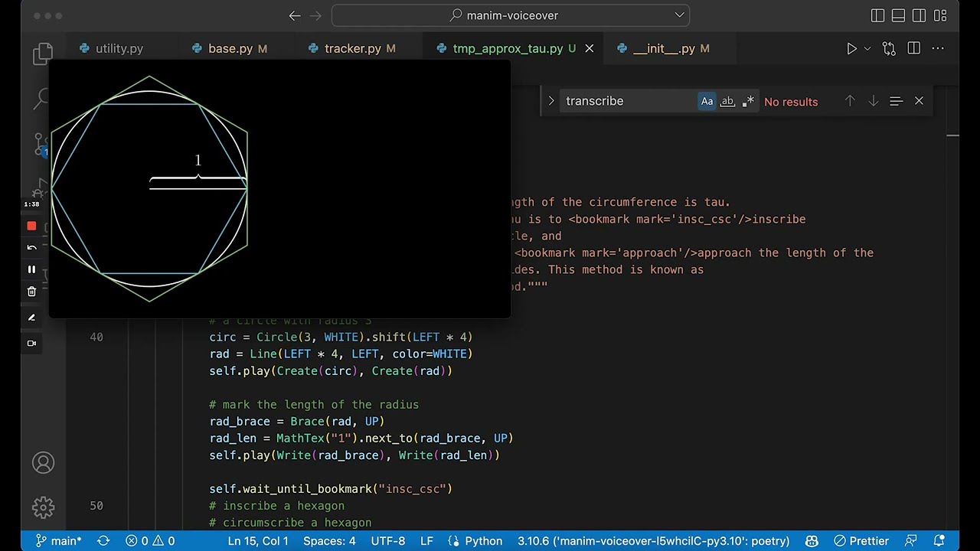Open More Actions ellipsis in editor

[938, 48]
